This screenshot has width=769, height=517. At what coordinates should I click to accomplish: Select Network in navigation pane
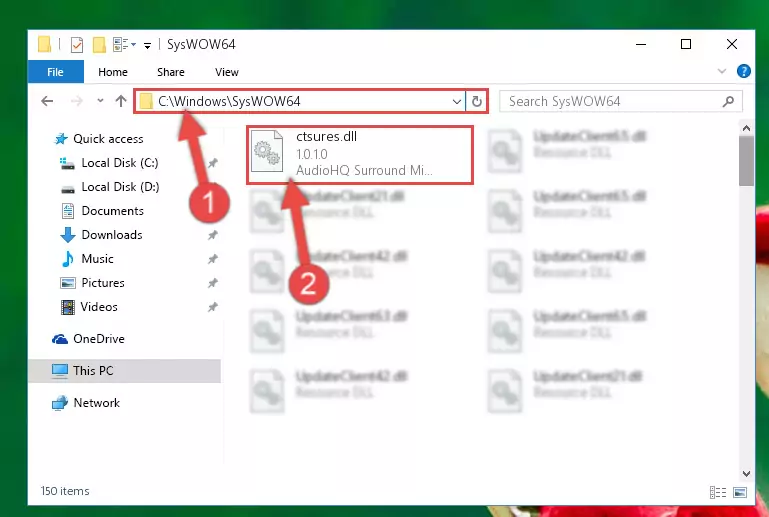pos(97,403)
